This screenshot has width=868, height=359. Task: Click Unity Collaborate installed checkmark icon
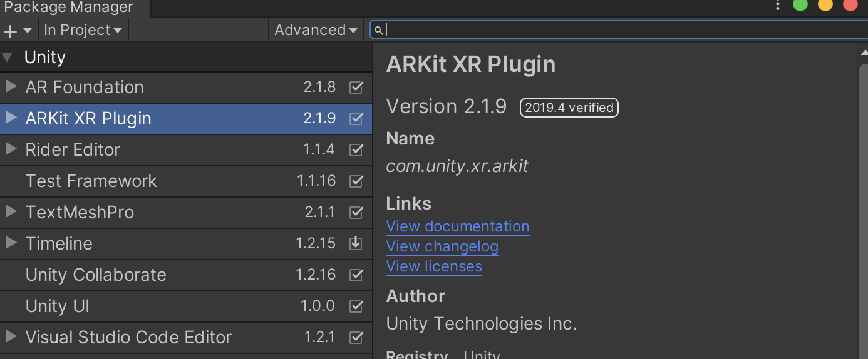pos(356,275)
